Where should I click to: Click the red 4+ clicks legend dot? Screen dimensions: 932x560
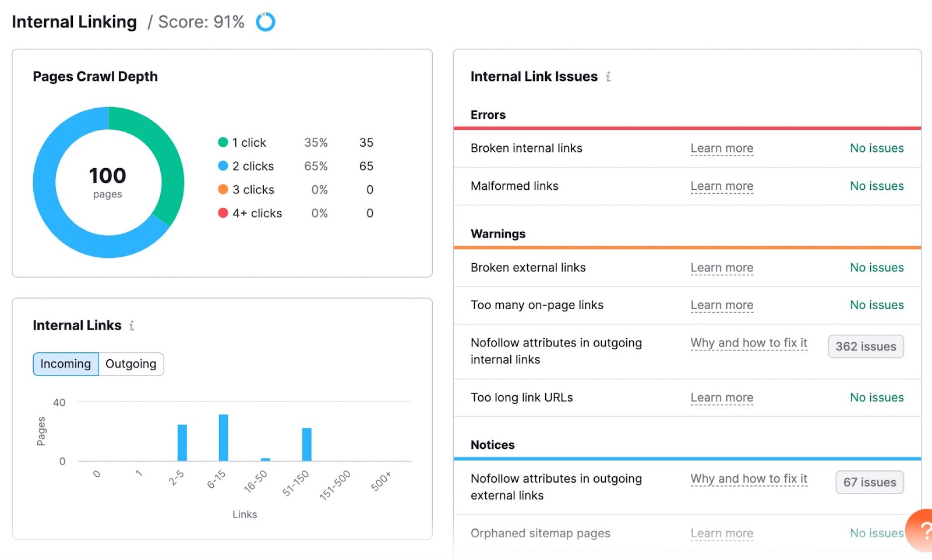click(223, 213)
